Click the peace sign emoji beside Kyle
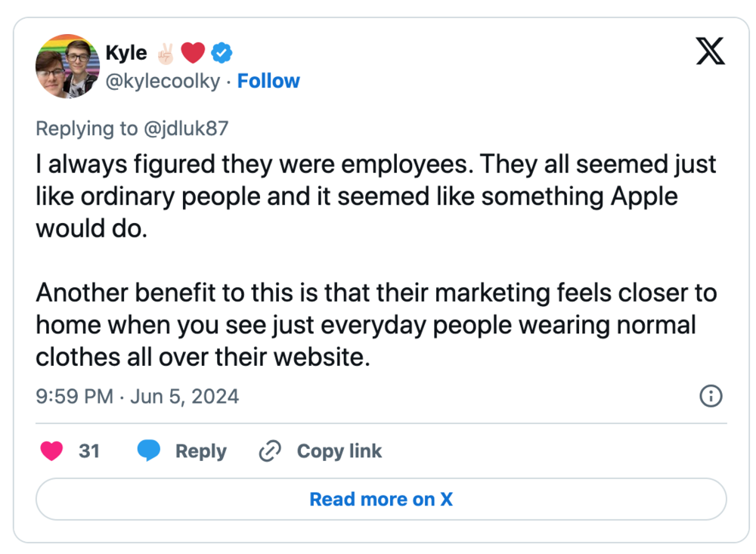Image resolution: width=756 pixels, height=554 pixels. (164, 53)
